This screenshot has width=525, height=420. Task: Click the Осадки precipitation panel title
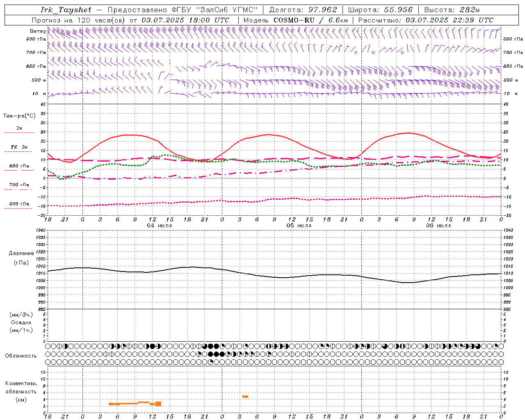pos(21,322)
